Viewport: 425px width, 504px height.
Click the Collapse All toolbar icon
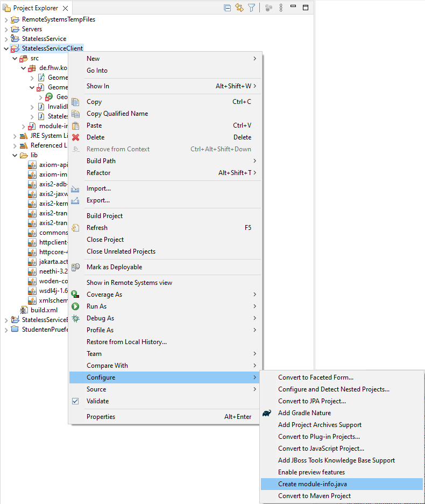(227, 8)
